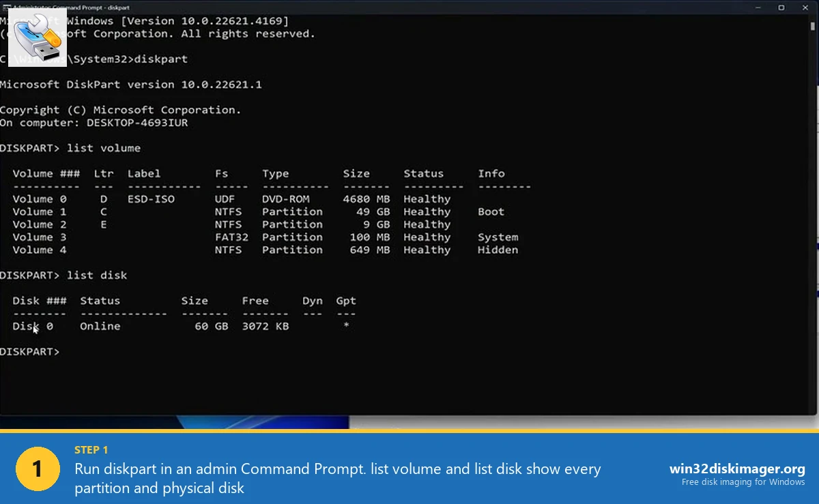Click the blinking DISKPART> prompt line
The height and width of the screenshot is (504, 819).
tap(31, 351)
